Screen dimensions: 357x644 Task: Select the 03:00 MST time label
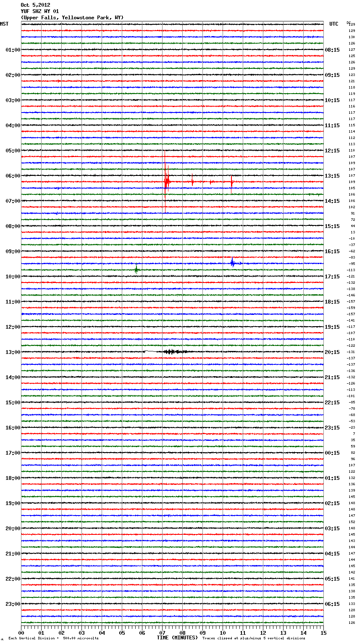pos(13,100)
